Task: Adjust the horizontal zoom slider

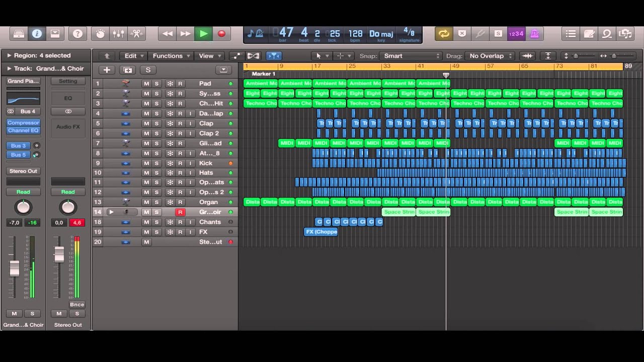Action: coord(615,56)
